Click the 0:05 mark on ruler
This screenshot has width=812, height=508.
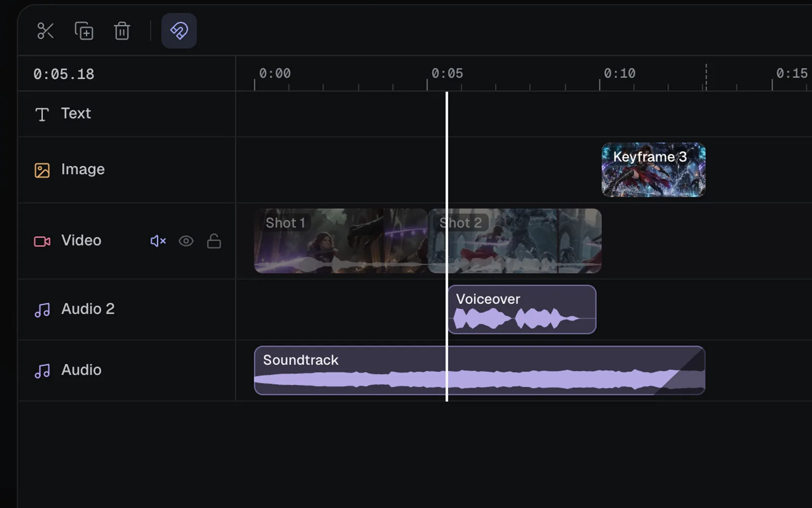click(447, 74)
